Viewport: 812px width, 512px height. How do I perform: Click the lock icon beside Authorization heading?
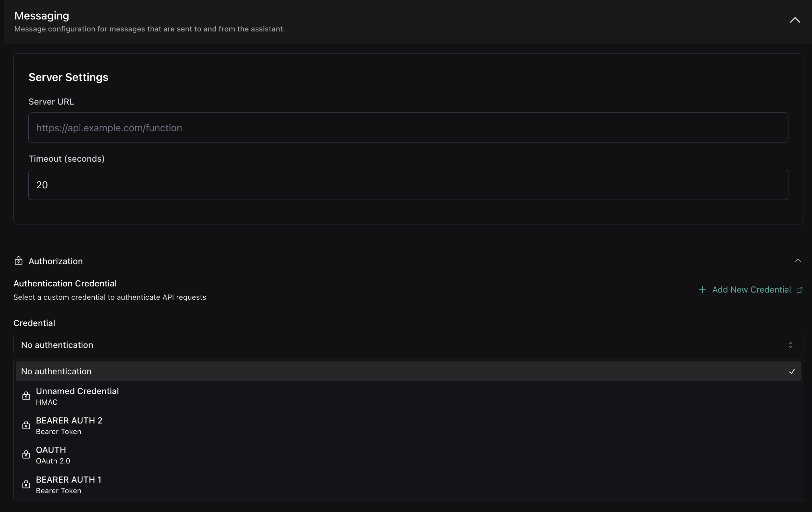point(18,261)
